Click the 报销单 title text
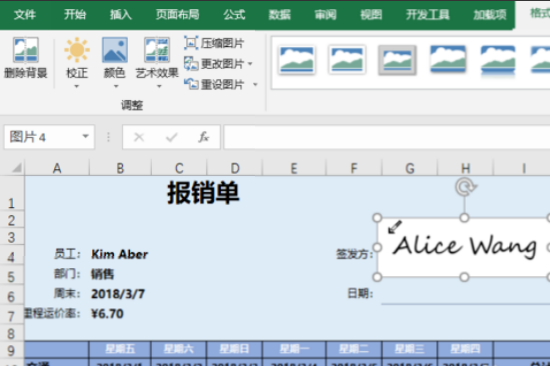Viewport: 550px width, 366px height. pyautogui.click(x=203, y=193)
